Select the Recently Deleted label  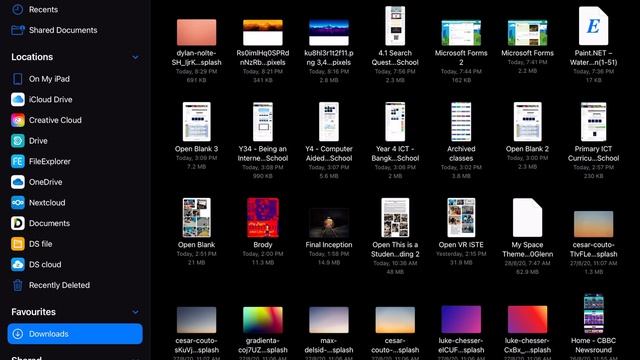[x=59, y=285]
